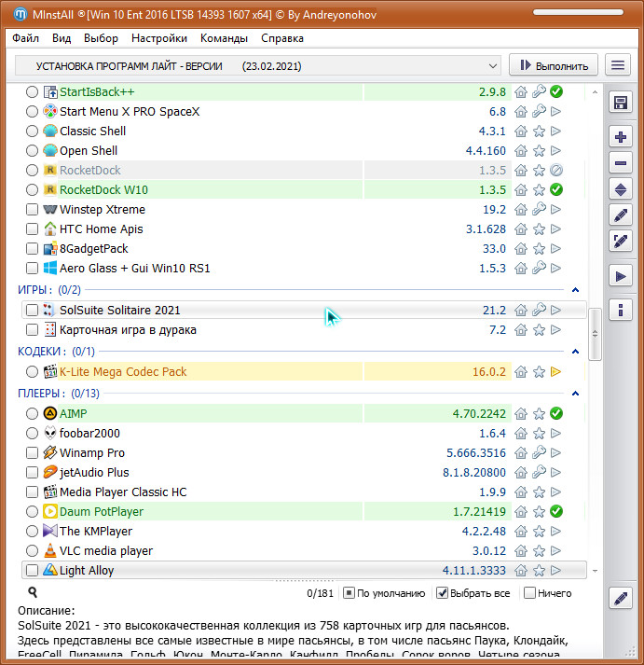This screenshot has width=644, height=665.
Task: Click the ПЛЕЕРЫ section header
Action: (59, 394)
